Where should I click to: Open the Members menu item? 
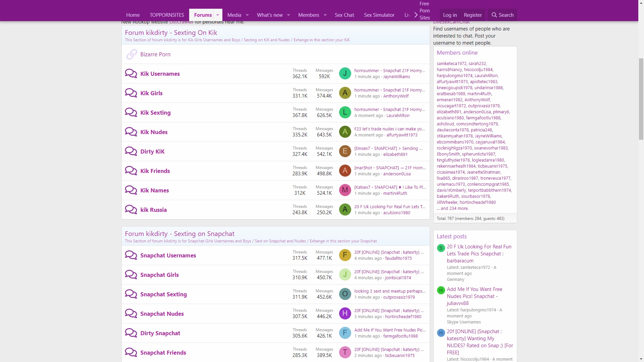tap(309, 15)
